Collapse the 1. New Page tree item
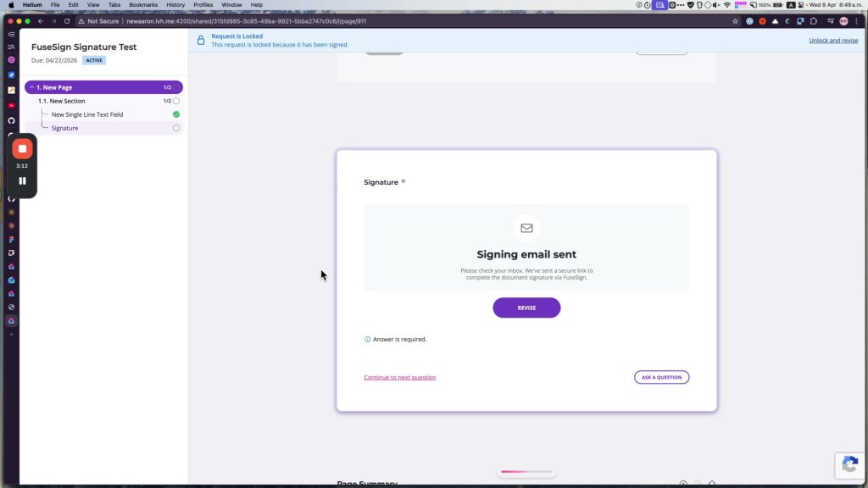The width and height of the screenshot is (868, 488). pos(32,87)
